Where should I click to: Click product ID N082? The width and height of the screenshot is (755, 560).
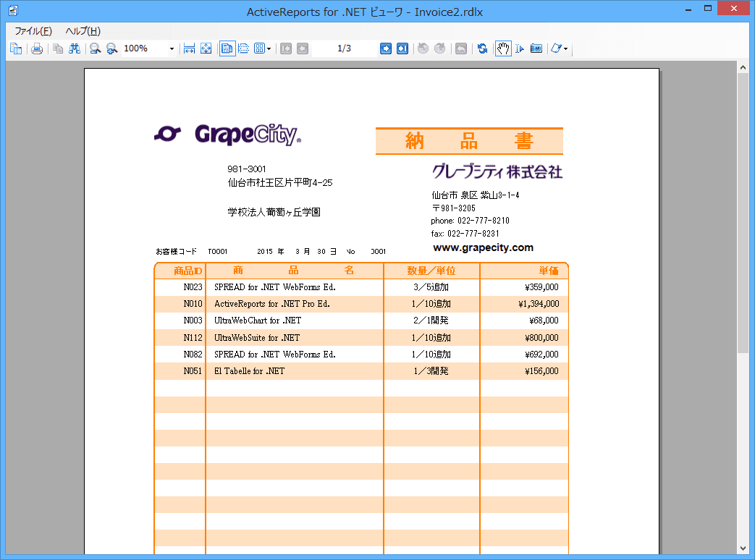point(193,355)
